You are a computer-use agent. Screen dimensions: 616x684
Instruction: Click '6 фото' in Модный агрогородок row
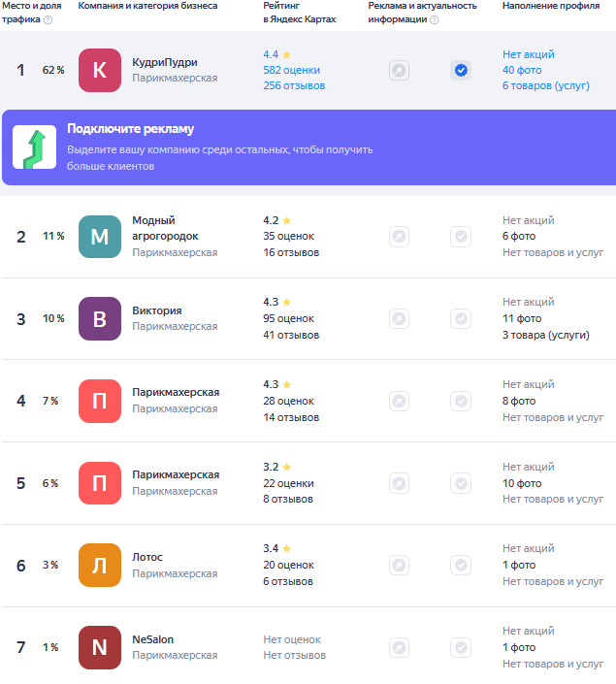click(x=519, y=237)
